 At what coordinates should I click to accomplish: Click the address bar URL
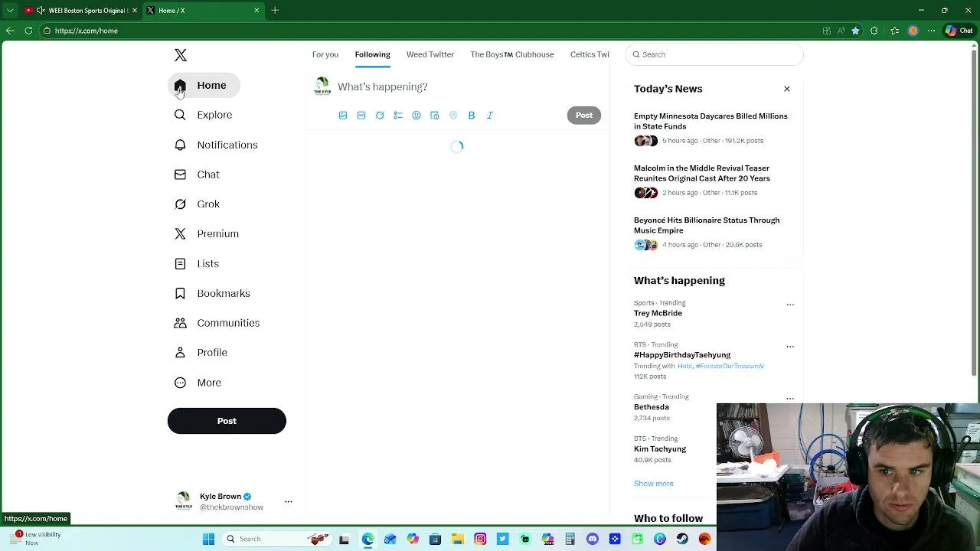(x=87, y=31)
